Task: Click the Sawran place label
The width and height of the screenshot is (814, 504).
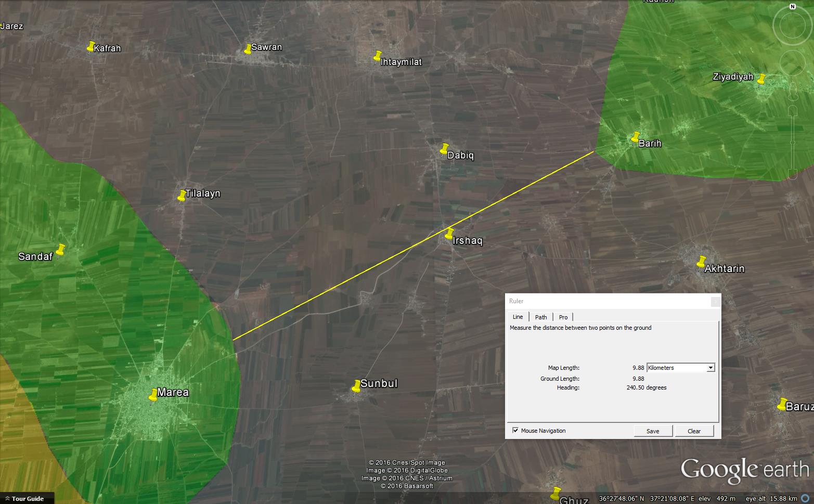Action: pyautogui.click(x=266, y=47)
